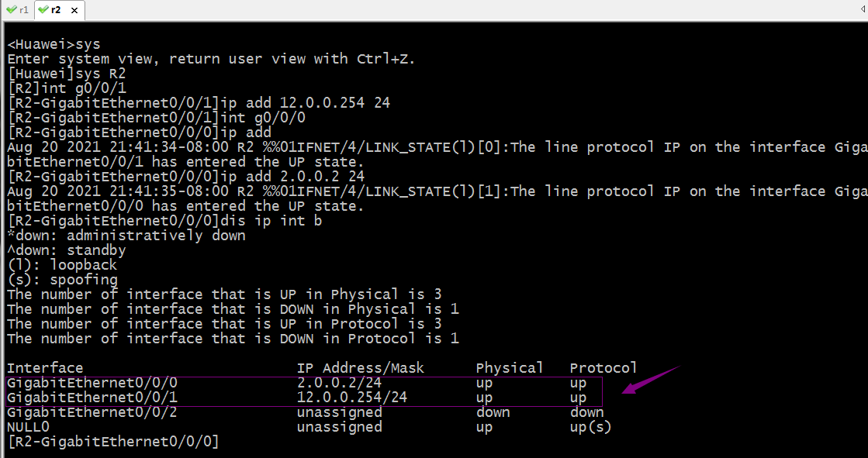
Task: Click the IP Address/Mask column header
Action: (x=361, y=368)
